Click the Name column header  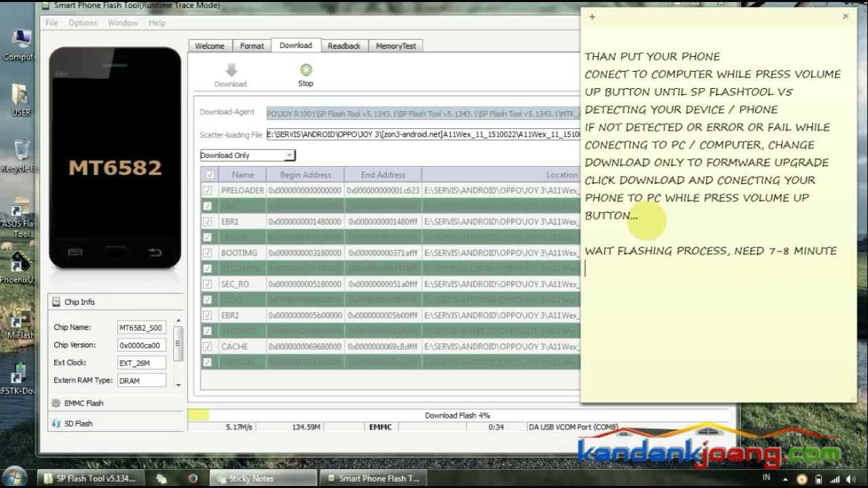pos(243,175)
